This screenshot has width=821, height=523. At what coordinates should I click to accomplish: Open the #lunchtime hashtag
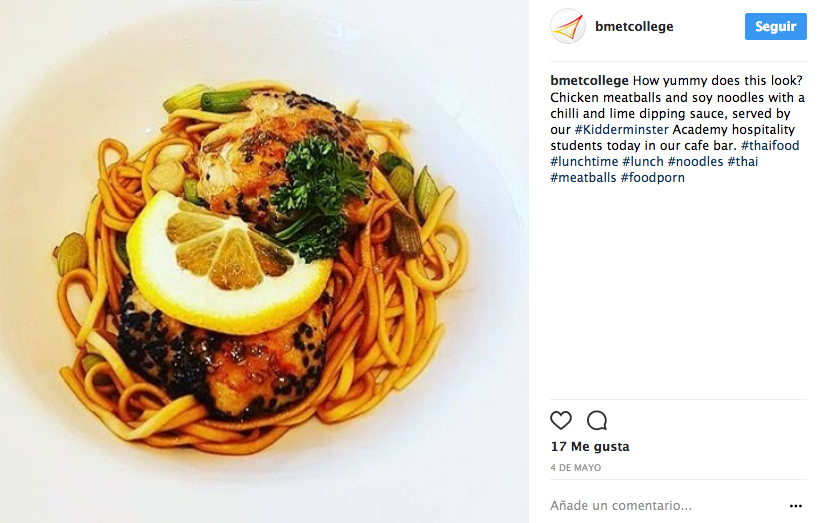[584, 162]
